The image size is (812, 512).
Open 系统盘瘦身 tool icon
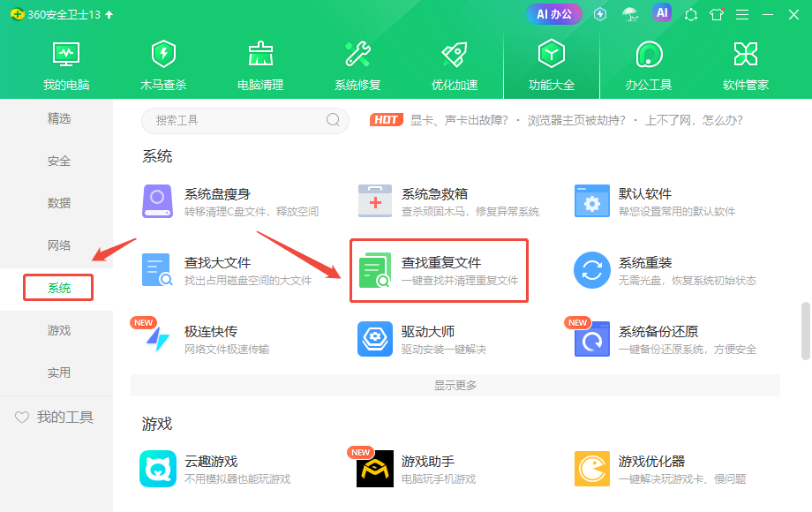157,201
